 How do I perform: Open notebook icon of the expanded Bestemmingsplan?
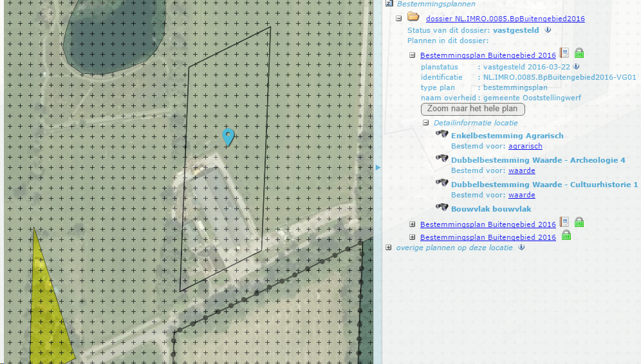[564, 53]
